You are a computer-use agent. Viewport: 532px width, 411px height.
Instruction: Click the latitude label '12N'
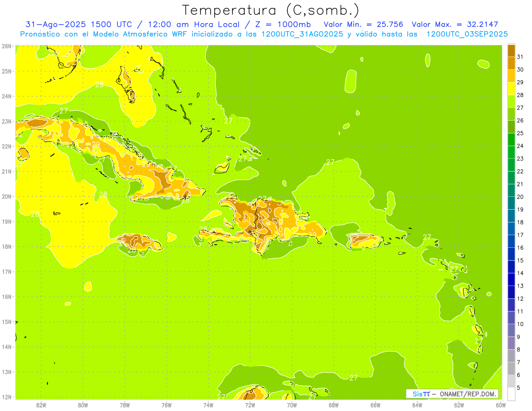[6, 397]
